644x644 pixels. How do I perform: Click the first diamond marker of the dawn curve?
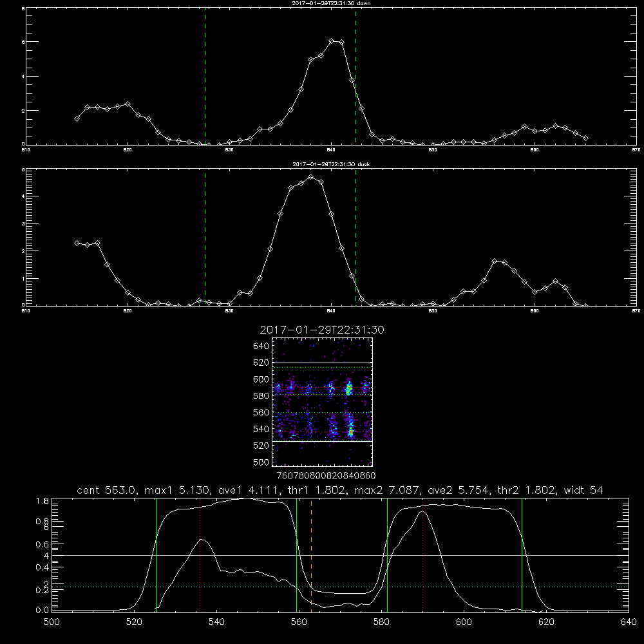pyautogui.click(x=77, y=118)
